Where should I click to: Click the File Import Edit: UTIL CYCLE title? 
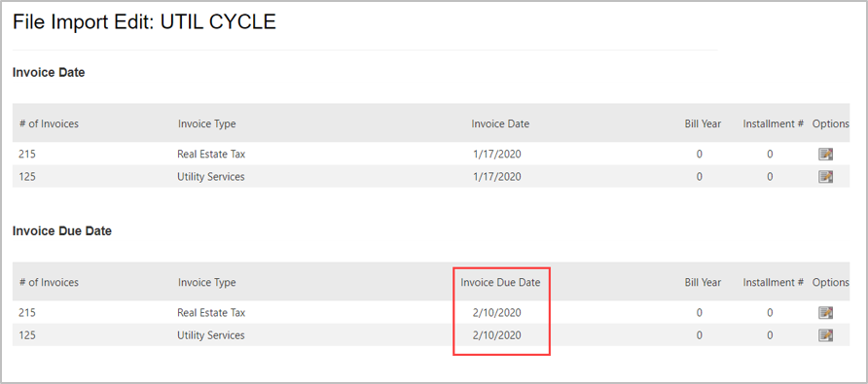click(144, 22)
